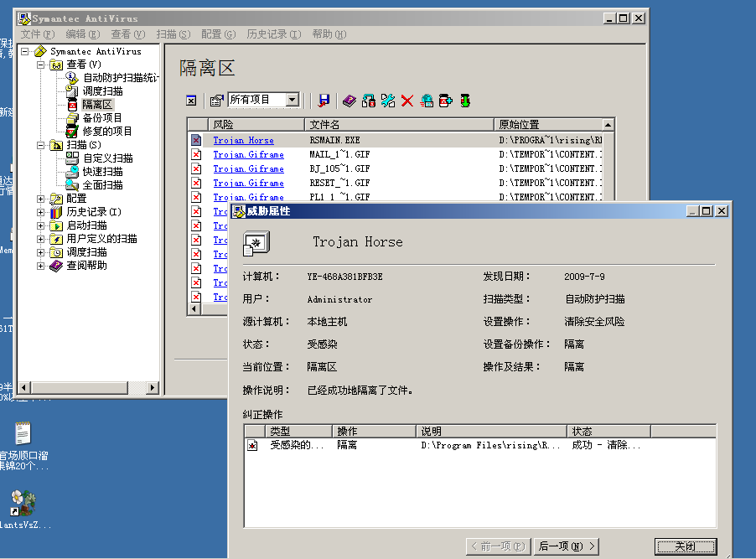Select 自动防护扫描统计 in the tree
756x559 pixels.
tap(121, 78)
